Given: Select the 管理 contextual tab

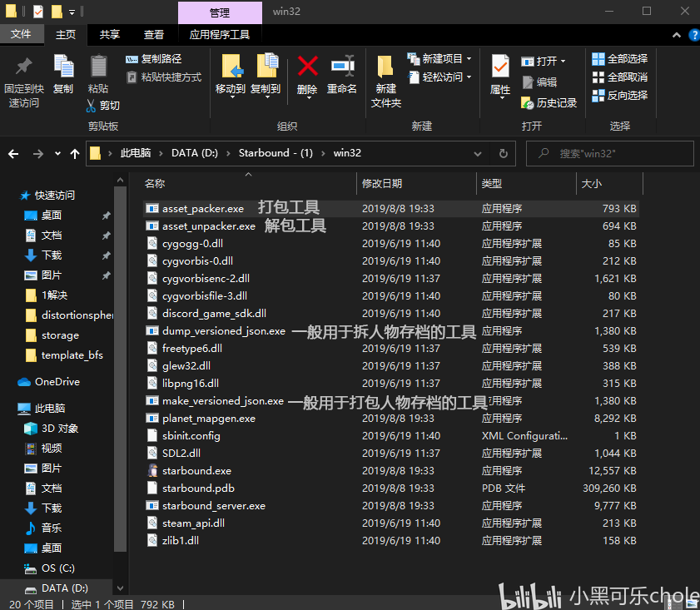Looking at the screenshot, I should (x=220, y=13).
